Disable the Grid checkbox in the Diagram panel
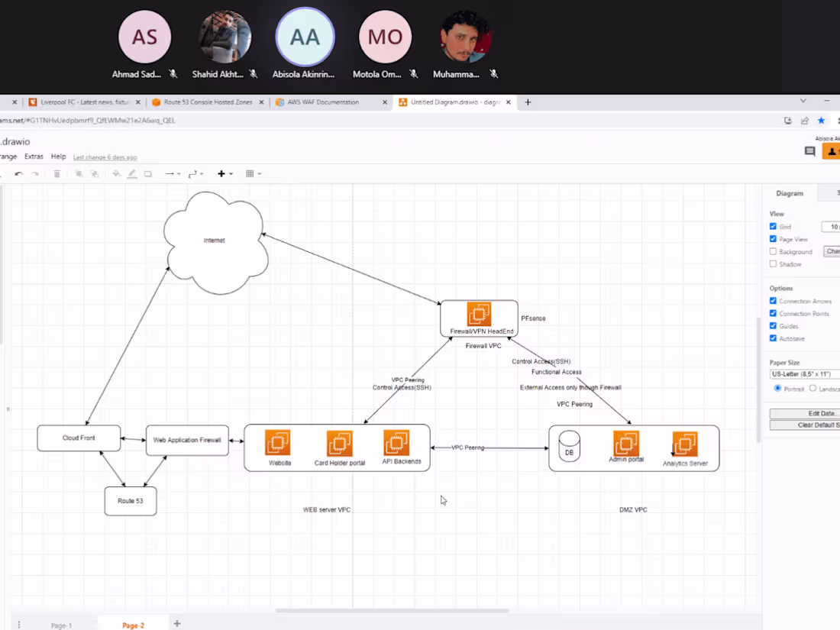Image resolution: width=840 pixels, height=630 pixels. [x=773, y=226]
